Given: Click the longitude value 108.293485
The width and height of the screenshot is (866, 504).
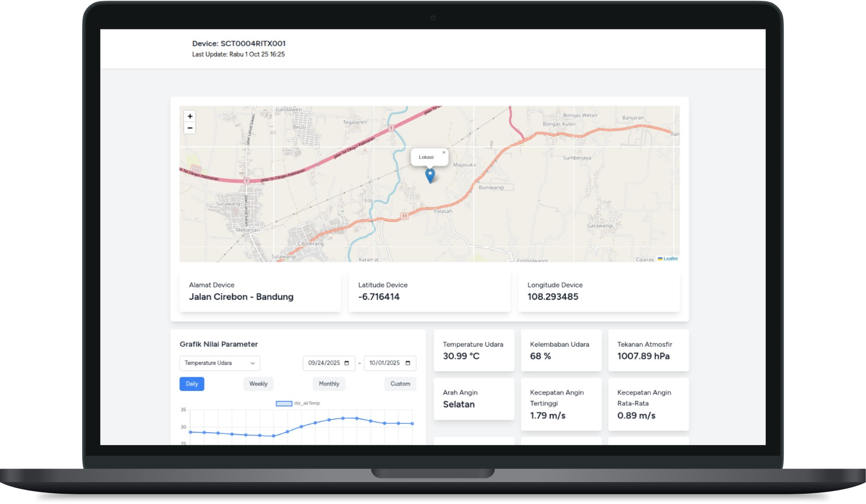Looking at the screenshot, I should tap(553, 297).
